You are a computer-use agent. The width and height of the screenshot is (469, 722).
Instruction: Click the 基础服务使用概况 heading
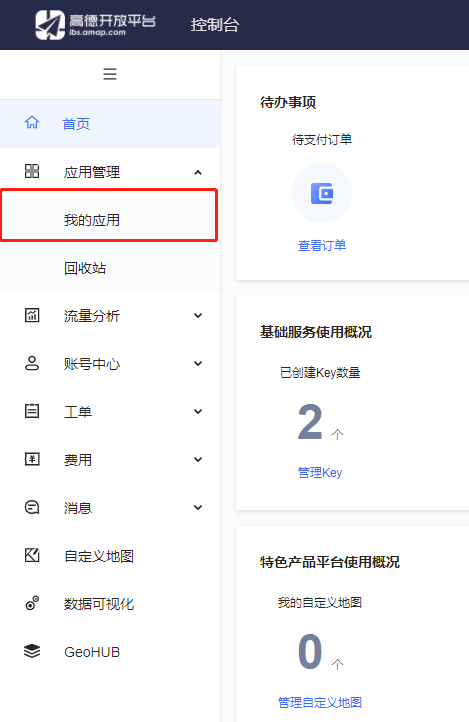click(316, 332)
